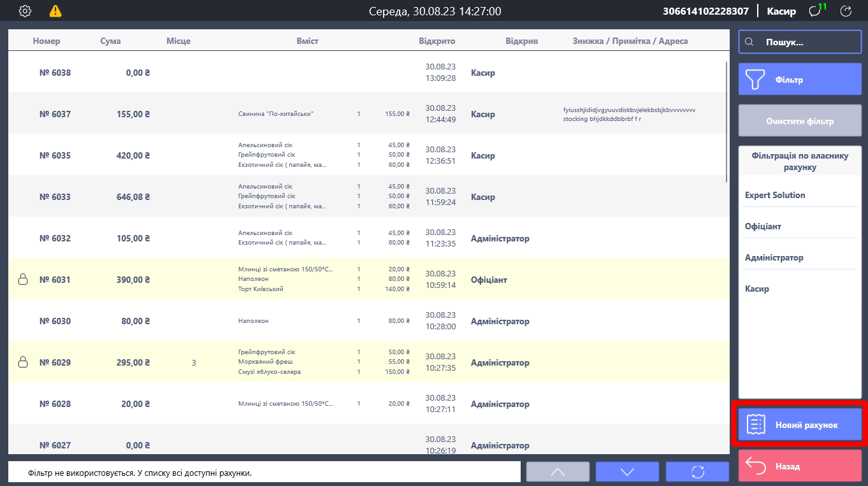868x486 pixels.
Task: Go back using the Назад button
Action: (x=800, y=466)
